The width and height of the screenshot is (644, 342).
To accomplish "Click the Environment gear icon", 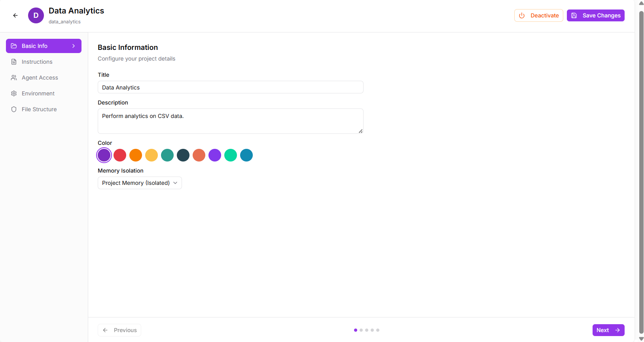I will 14,93.
